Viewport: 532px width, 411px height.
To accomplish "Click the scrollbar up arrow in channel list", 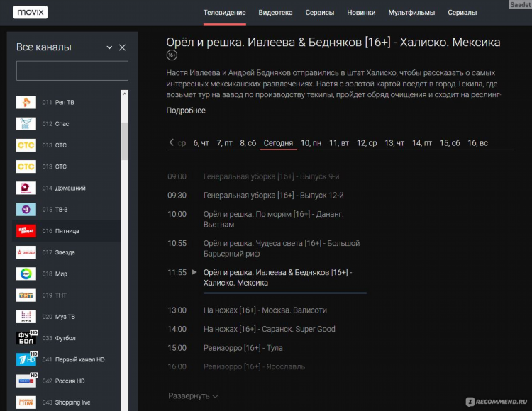I will (x=125, y=94).
